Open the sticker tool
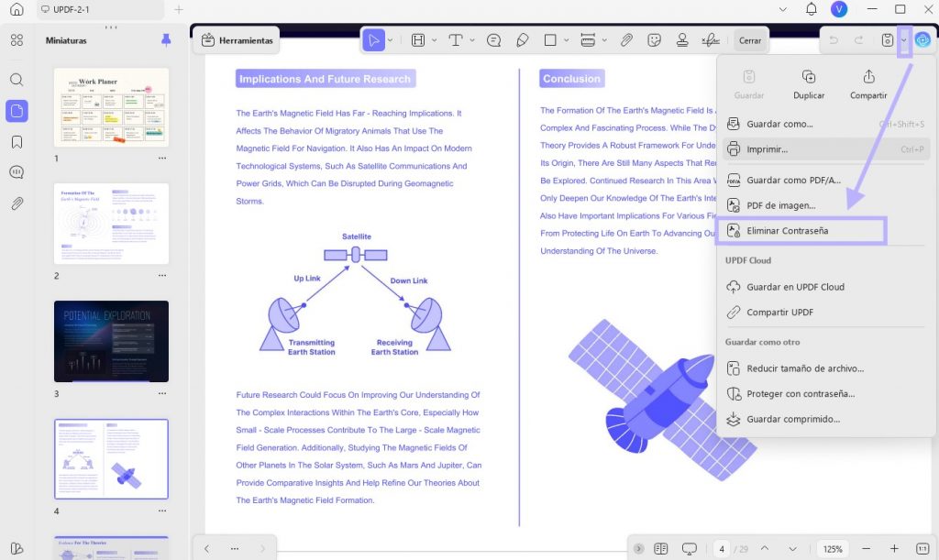939x560 pixels. 654,40
